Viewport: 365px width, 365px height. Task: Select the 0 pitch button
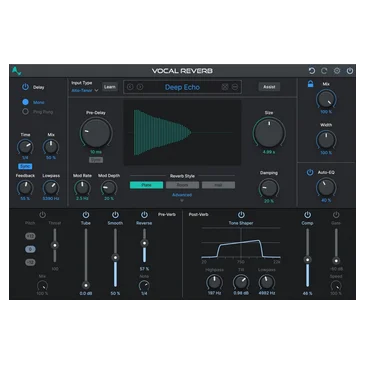(x=30, y=249)
